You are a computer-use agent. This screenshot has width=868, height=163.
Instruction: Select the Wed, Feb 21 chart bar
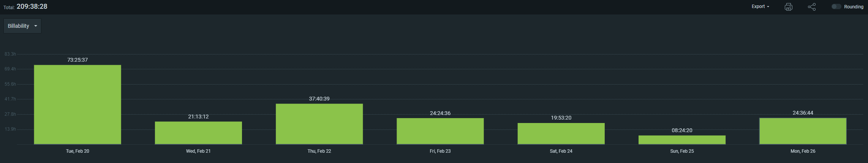pos(198,133)
